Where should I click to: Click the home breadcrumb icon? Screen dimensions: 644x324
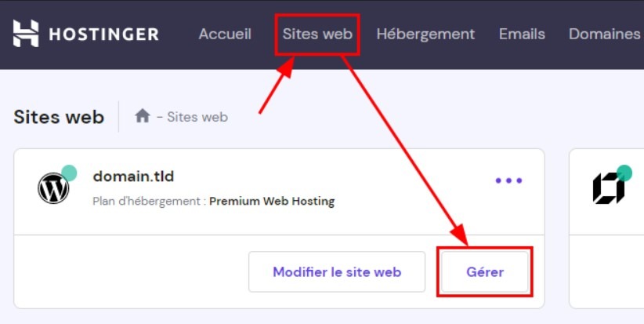point(143,116)
